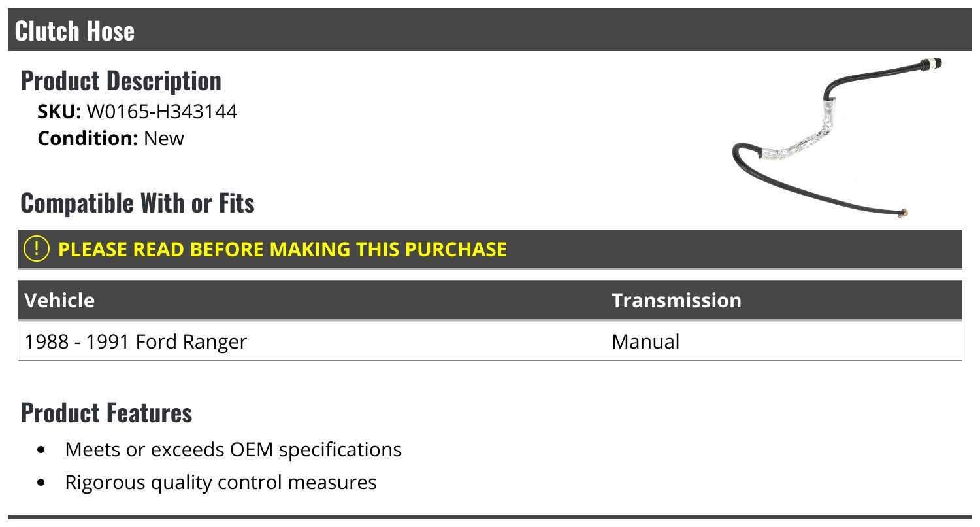Click the Product Features heading
Image resolution: width=980 pixels, height=527 pixels.
(x=106, y=413)
